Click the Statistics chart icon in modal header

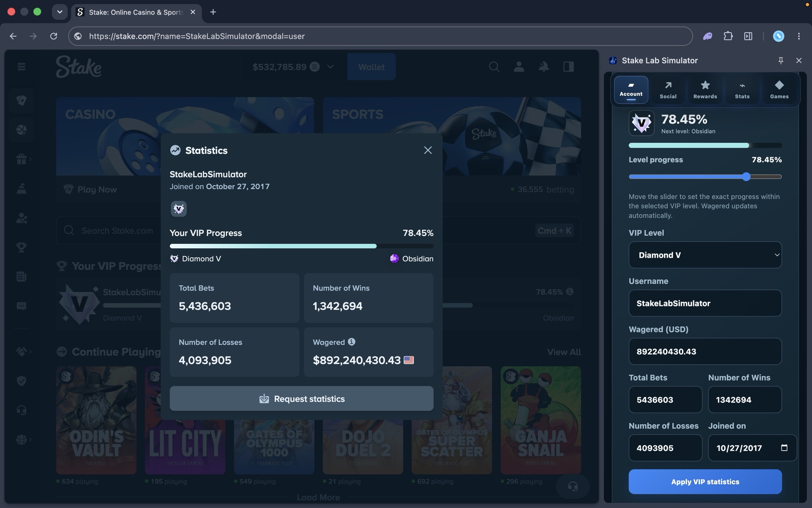pos(175,150)
